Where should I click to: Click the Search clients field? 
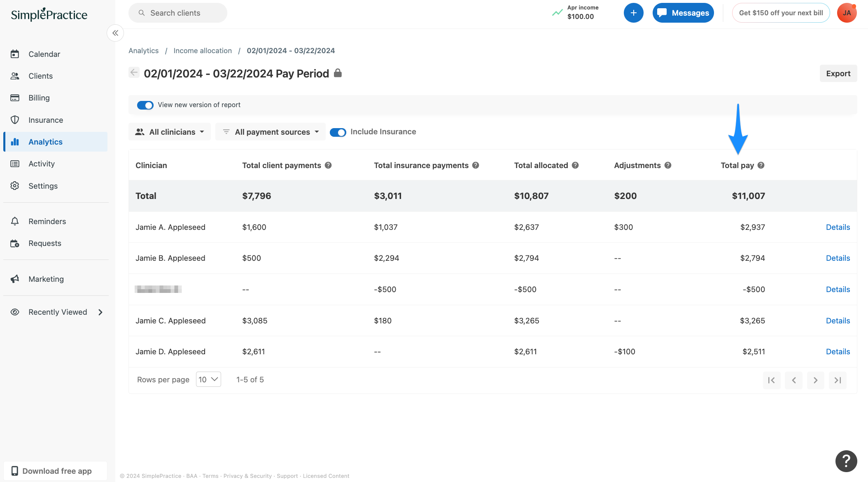177,13
